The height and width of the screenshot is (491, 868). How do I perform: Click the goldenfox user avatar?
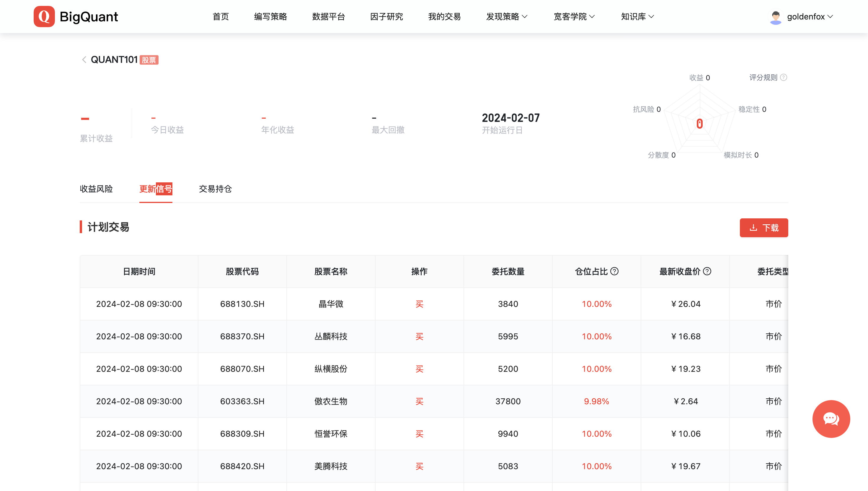coord(776,17)
